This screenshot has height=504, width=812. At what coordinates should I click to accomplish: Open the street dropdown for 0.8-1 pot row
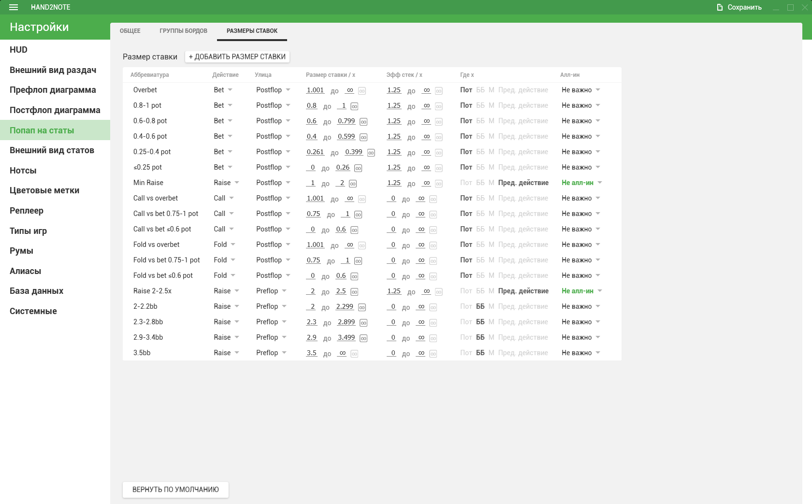(x=273, y=105)
